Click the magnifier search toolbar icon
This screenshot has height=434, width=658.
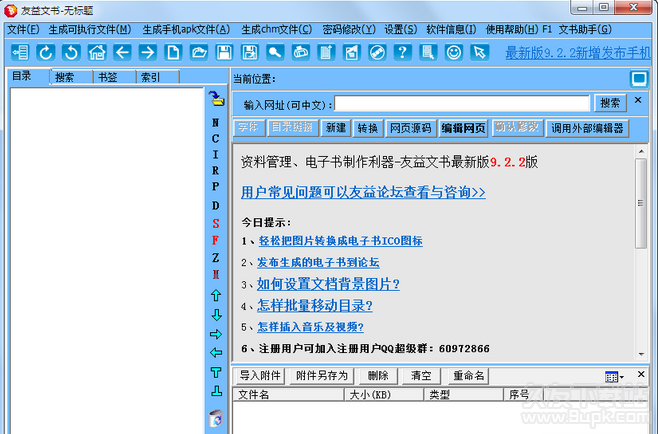275,52
